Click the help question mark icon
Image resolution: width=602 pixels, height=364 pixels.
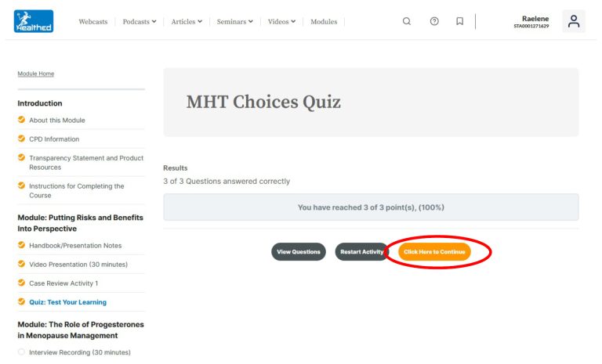pyautogui.click(x=434, y=21)
